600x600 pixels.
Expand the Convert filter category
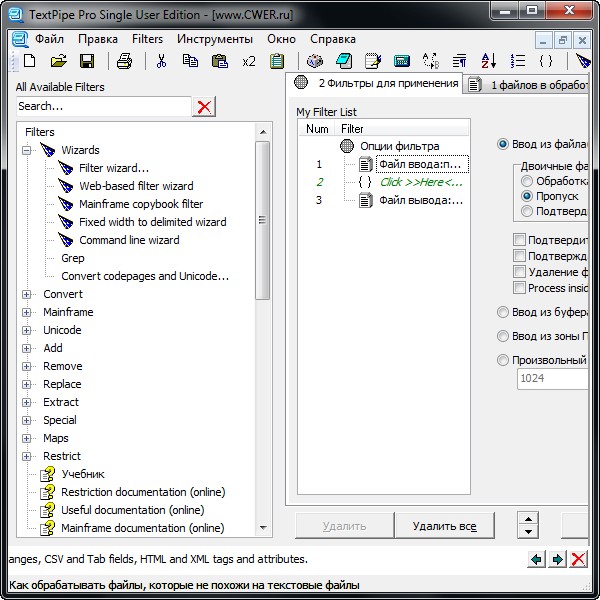[x=27, y=295]
